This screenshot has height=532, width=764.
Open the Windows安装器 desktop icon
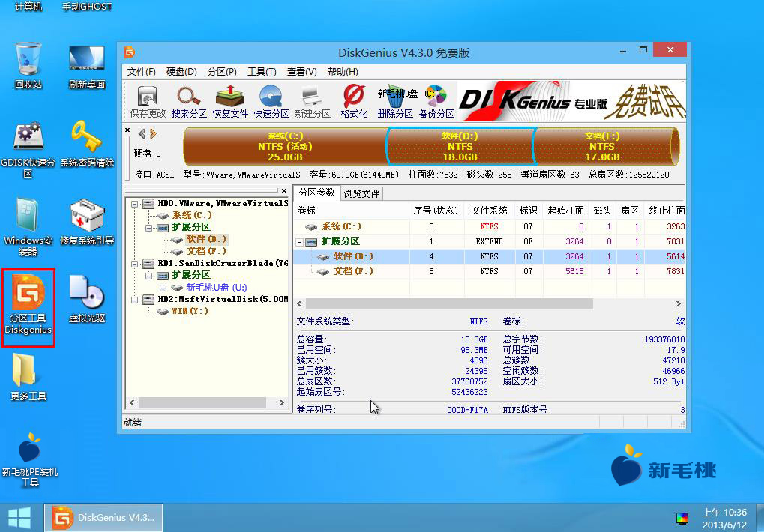(28, 227)
